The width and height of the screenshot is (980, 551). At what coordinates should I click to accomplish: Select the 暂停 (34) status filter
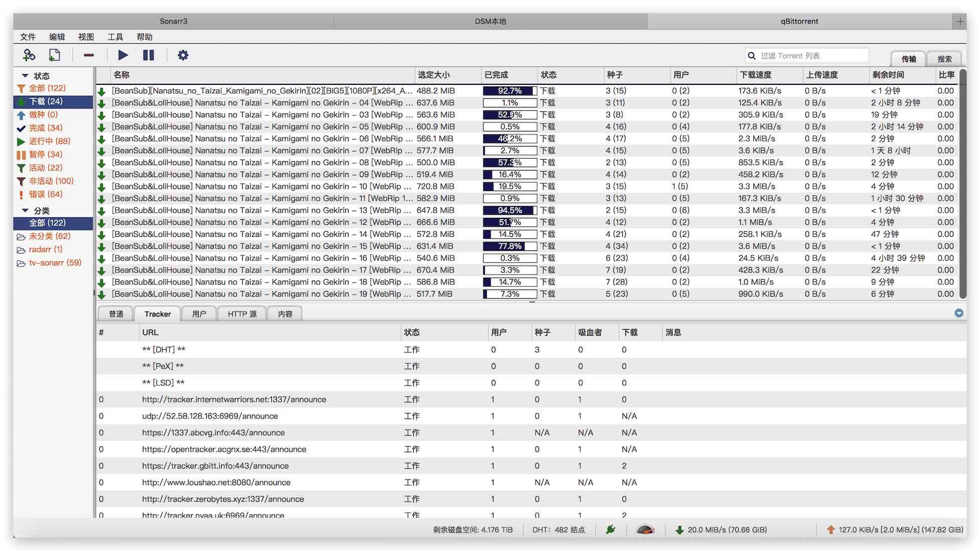[x=46, y=154]
